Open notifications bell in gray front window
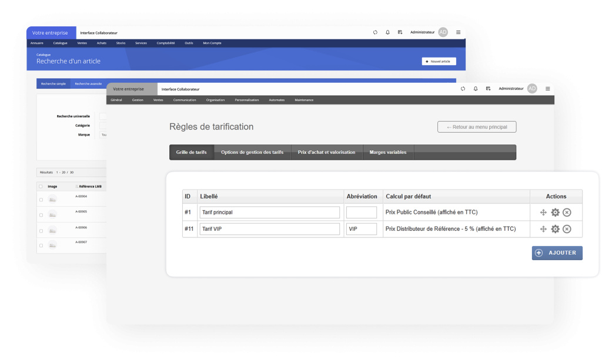602x364 pixels. click(x=476, y=89)
